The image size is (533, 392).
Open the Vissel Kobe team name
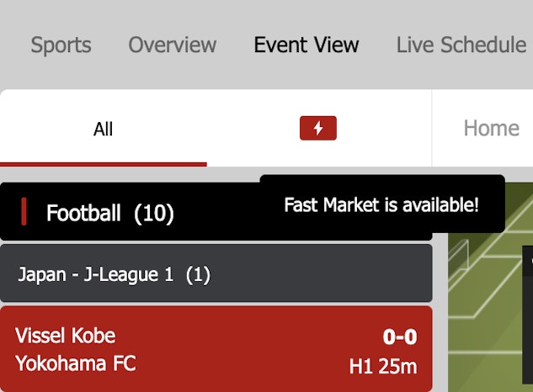coord(65,336)
